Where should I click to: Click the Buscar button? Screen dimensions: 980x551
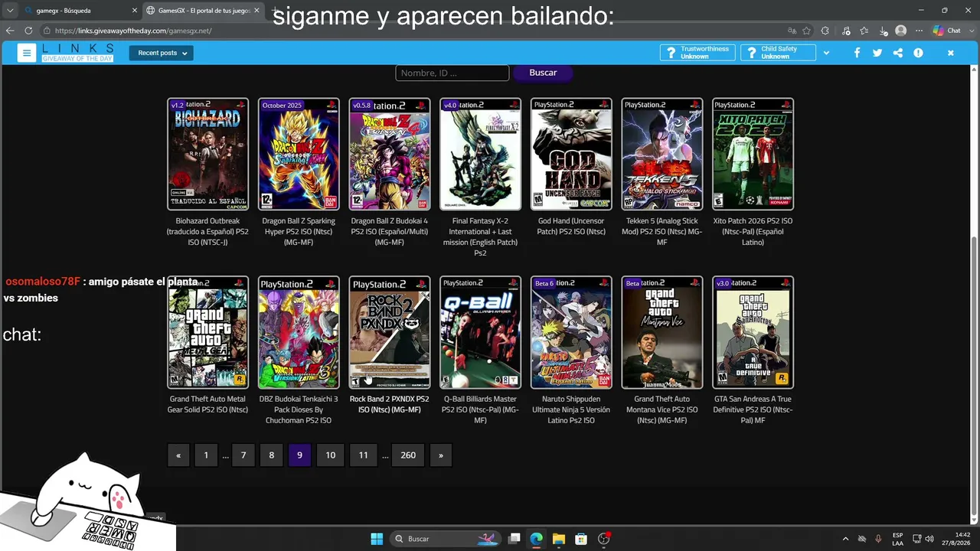[x=543, y=73]
